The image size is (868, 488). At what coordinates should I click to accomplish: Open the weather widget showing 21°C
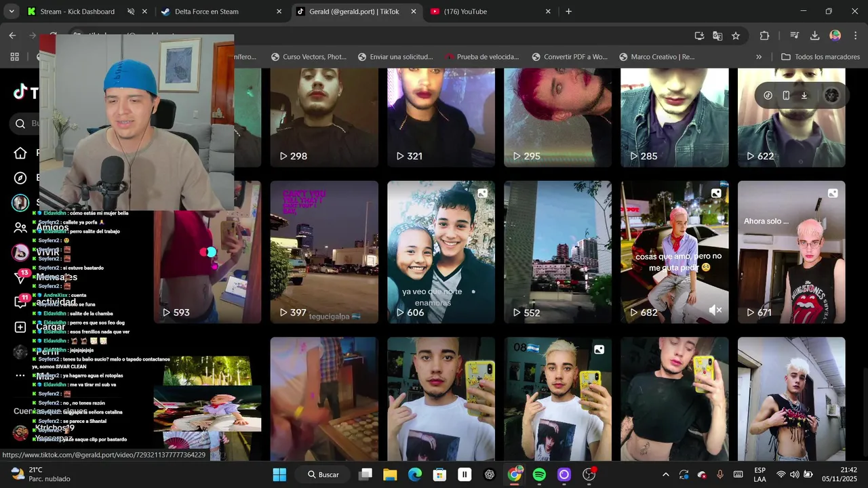[x=41, y=474]
